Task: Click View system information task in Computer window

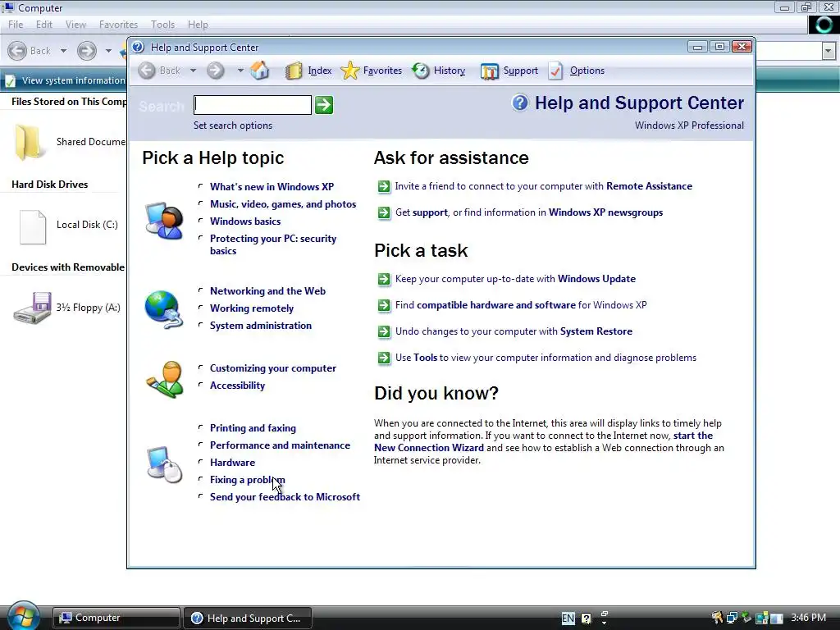Action: [66, 81]
